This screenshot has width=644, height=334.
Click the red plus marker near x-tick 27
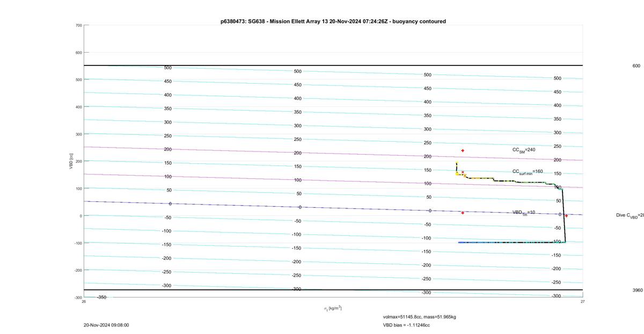(x=566, y=216)
